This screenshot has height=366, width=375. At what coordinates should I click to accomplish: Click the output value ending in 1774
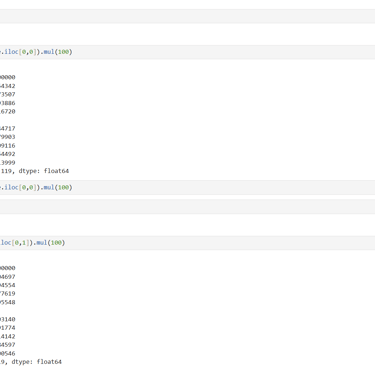(x=8, y=328)
